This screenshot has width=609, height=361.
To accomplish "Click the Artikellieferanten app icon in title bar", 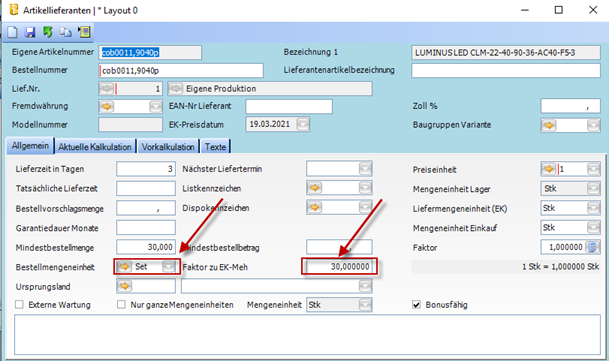I will (x=14, y=9).
